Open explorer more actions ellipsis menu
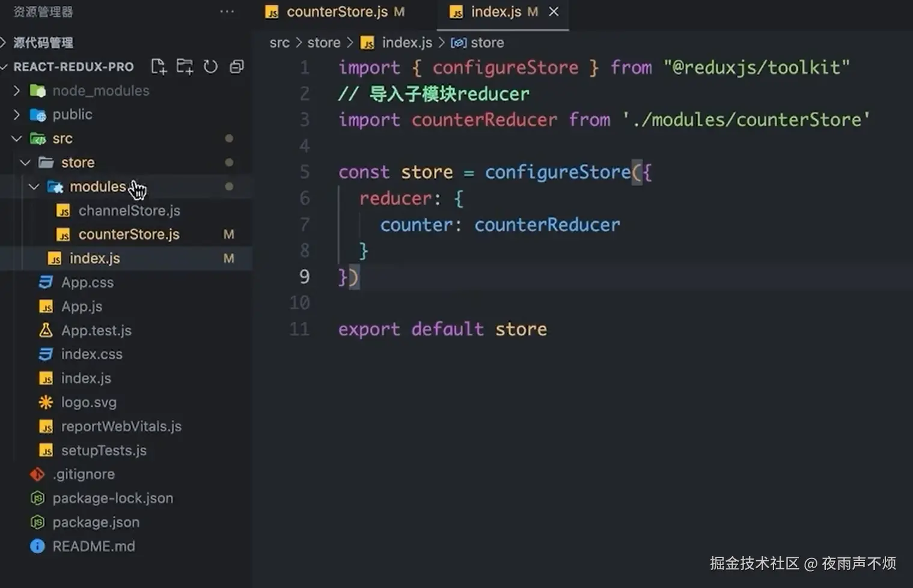 pos(227,11)
